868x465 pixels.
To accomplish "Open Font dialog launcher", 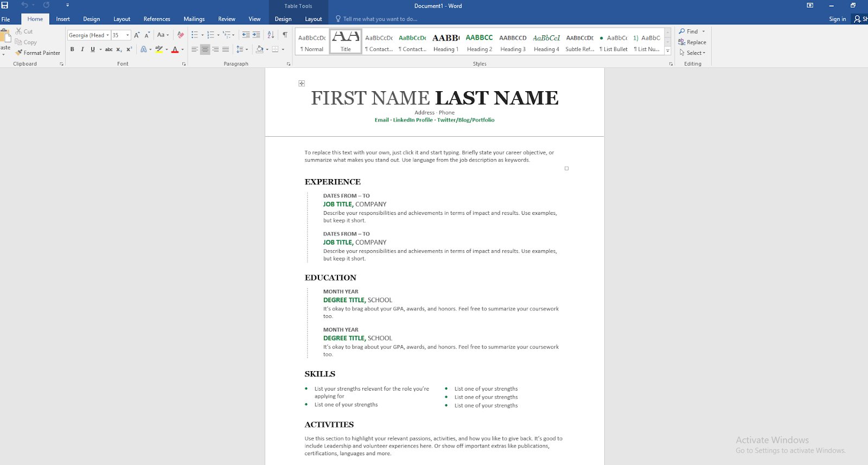I will [x=184, y=64].
